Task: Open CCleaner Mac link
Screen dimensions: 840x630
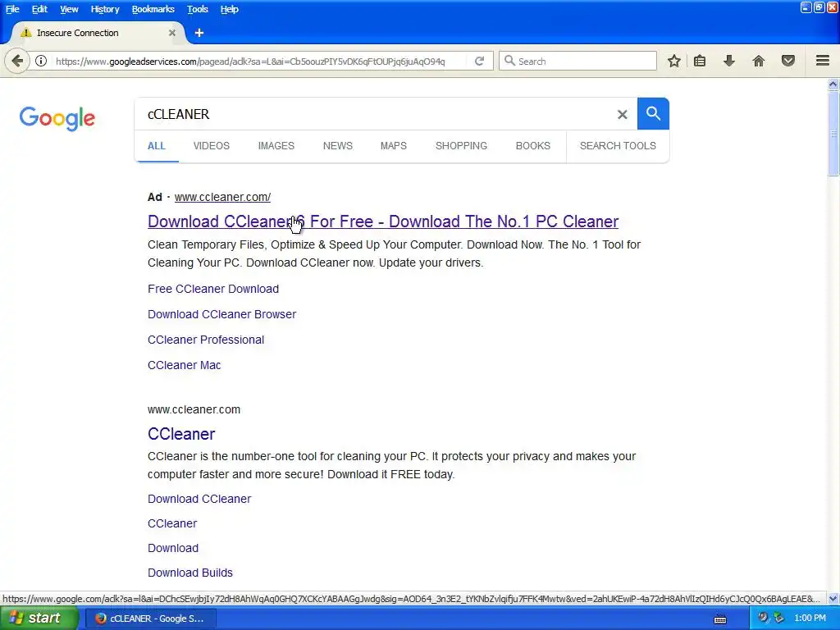Action: [185, 365]
